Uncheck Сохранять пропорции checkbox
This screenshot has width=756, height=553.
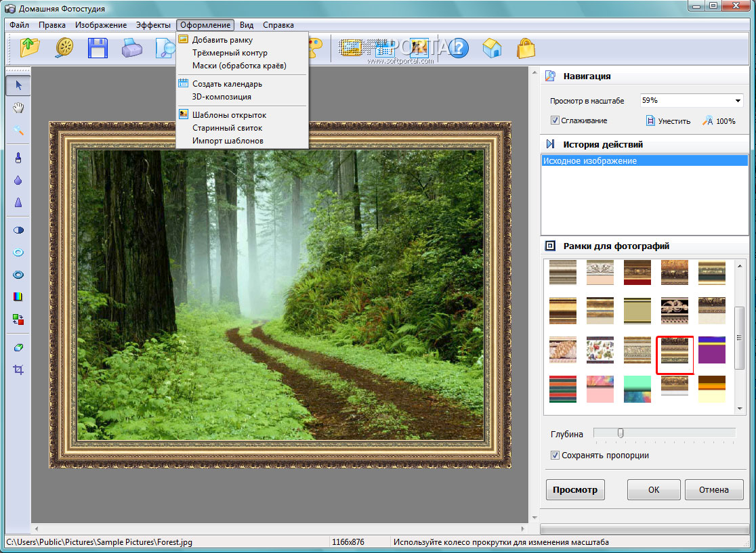555,456
